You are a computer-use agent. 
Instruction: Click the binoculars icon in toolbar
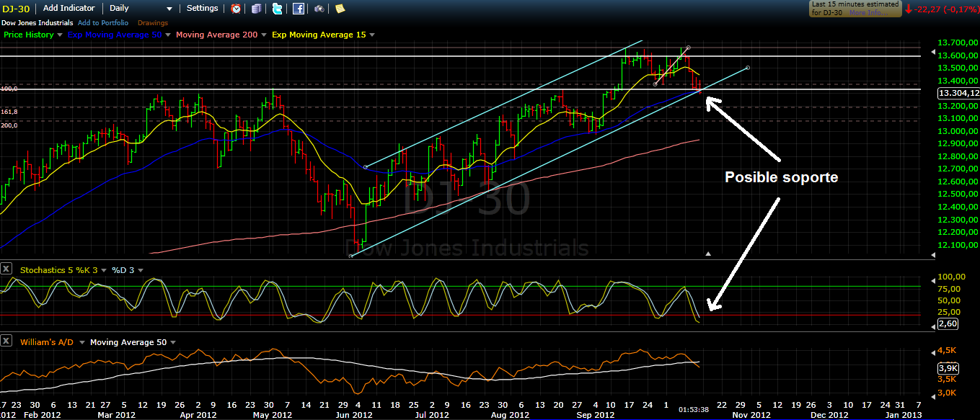point(319,9)
